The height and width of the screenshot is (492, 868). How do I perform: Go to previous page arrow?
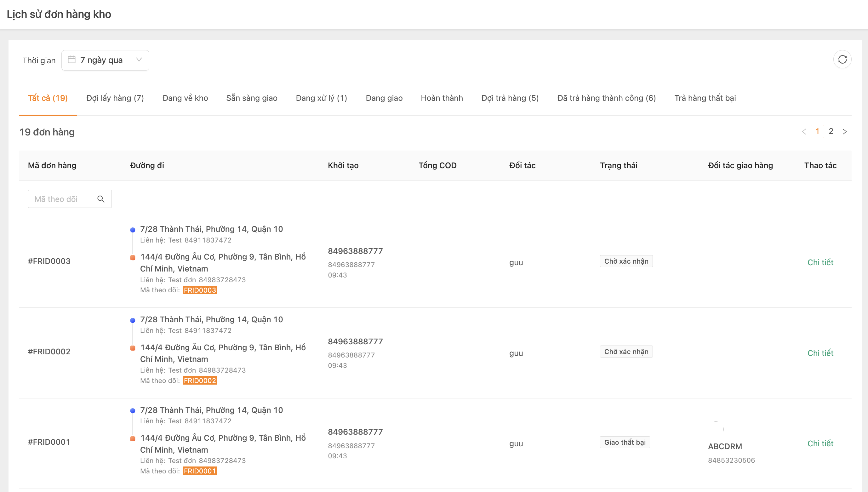click(804, 131)
